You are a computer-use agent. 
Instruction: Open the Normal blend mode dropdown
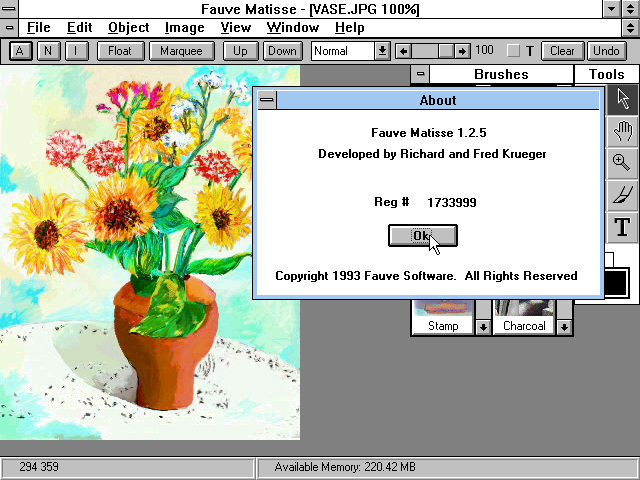pyautogui.click(x=382, y=51)
